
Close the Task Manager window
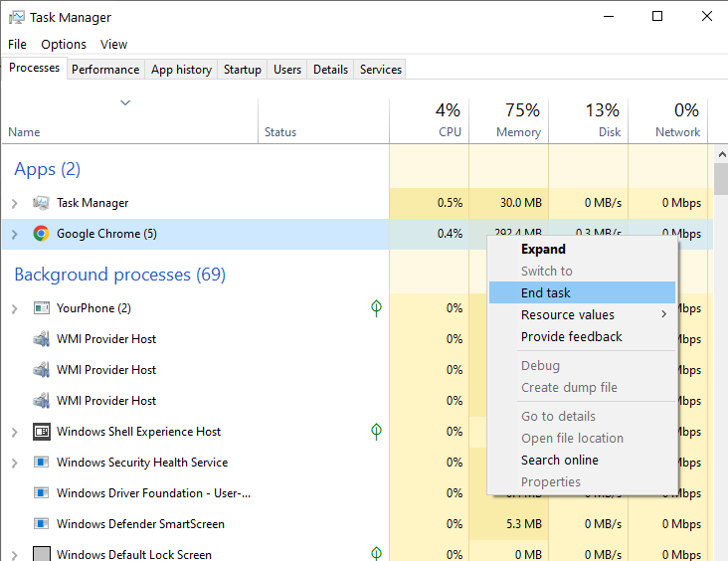pos(707,17)
